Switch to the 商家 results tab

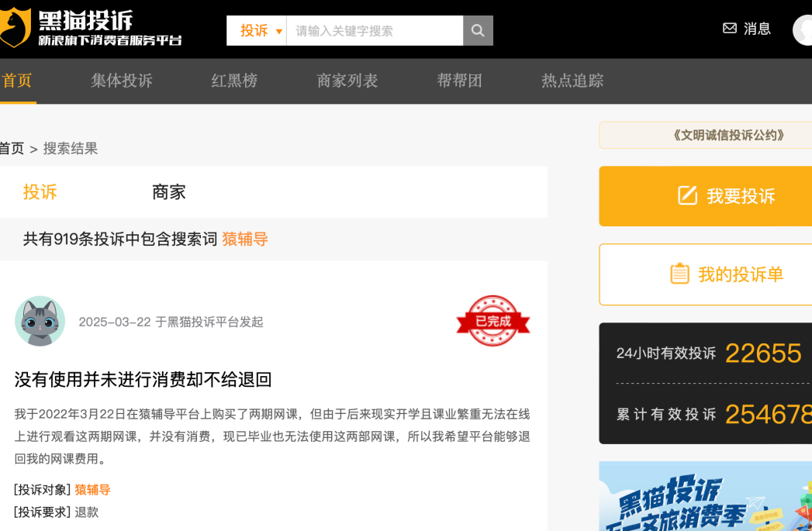point(169,192)
